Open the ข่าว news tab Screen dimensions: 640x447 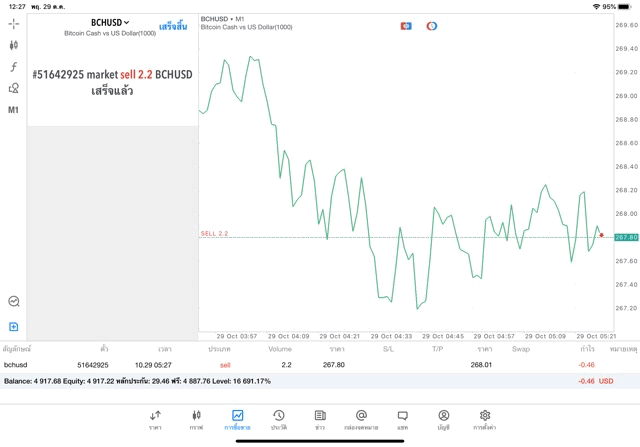click(x=320, y=420)
